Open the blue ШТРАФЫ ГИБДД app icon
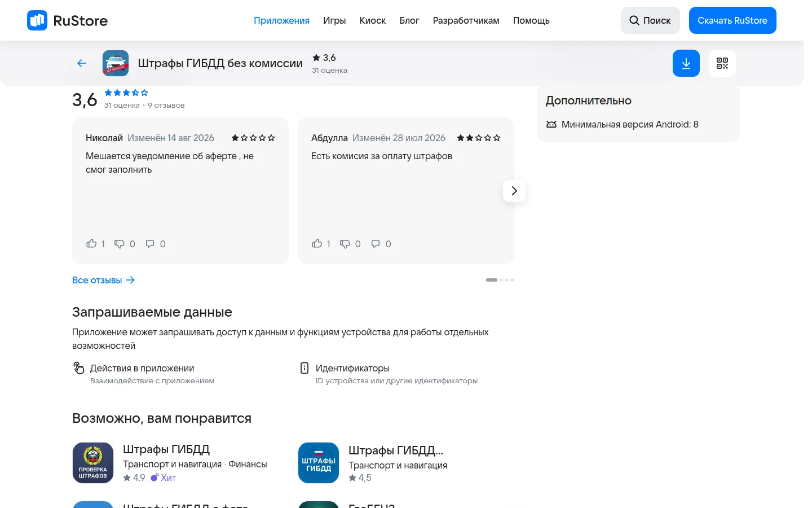The height and width of the screenshot is (508, 812). click(319, 463)
